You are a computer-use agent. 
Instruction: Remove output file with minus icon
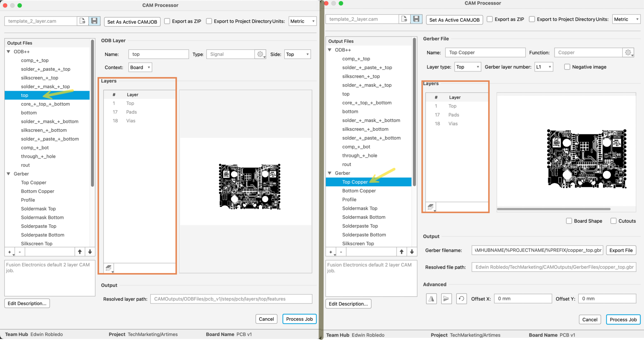[20, 252]
